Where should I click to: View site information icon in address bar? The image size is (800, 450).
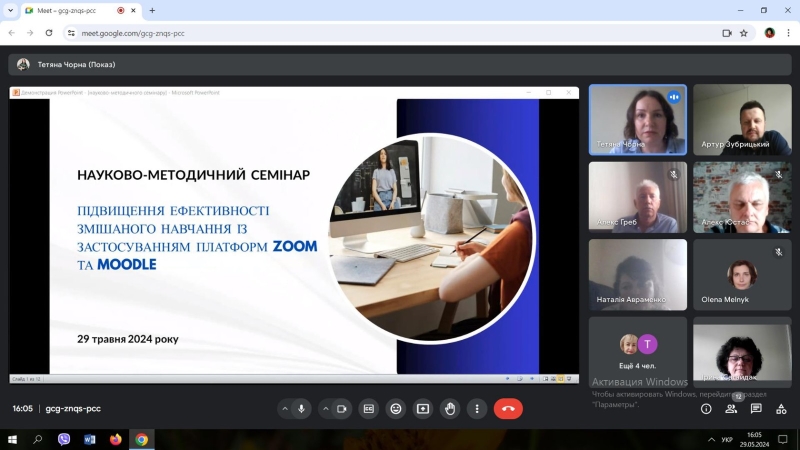point(71,33)
